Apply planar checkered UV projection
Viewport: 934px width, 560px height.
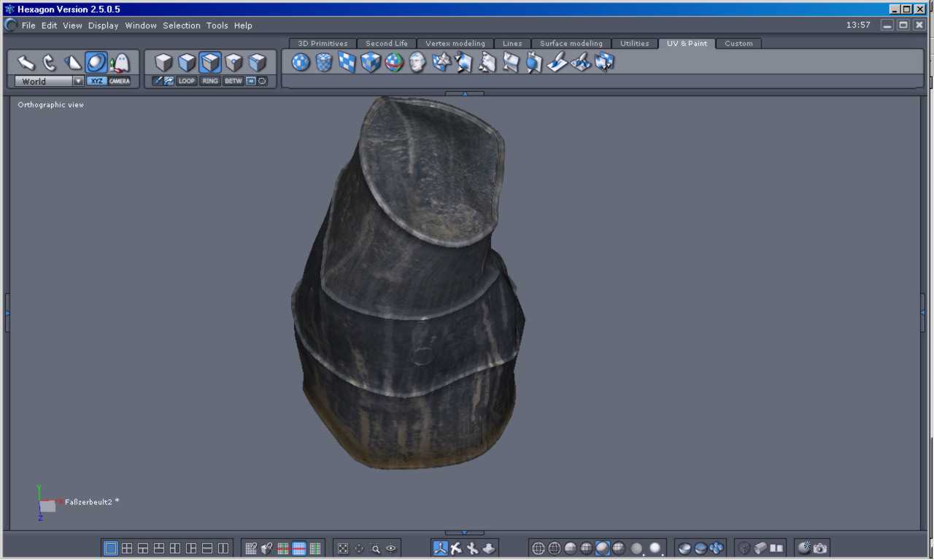[x=347, y=63]
